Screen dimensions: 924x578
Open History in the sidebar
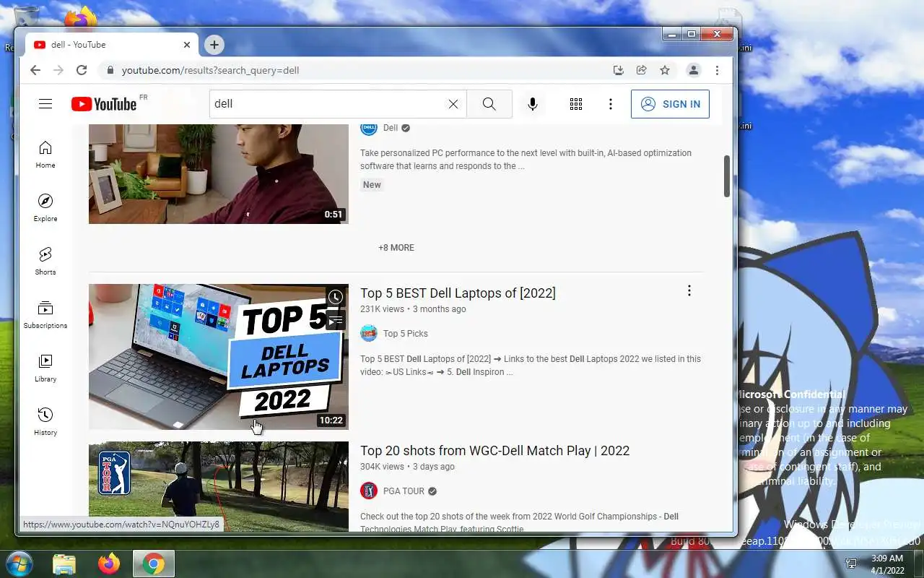45,421
